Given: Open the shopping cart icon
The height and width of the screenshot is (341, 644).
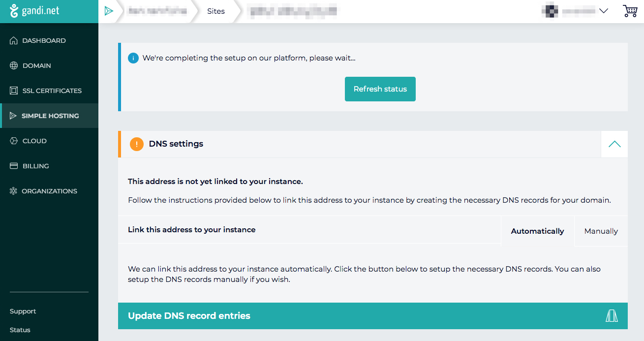Looking at the screenshot, I should 630,11.
